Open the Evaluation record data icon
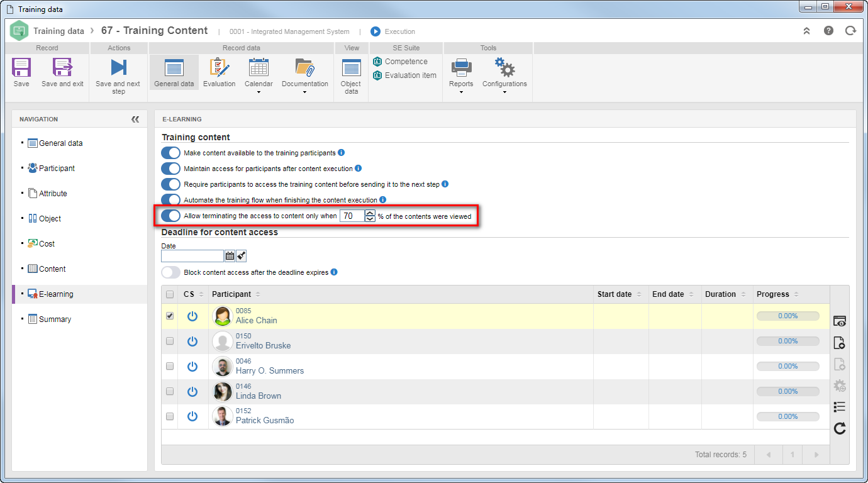The image size is (868, 483). point(219,67)
